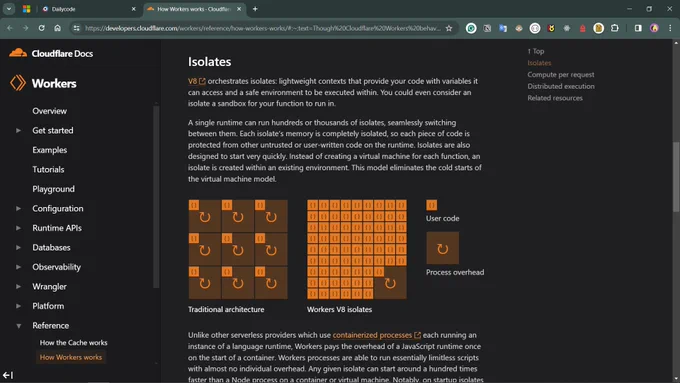The height and width of the screenshot is (383, 680).
Task: Switch to the Dailycode tab
Action: point(89,9)
